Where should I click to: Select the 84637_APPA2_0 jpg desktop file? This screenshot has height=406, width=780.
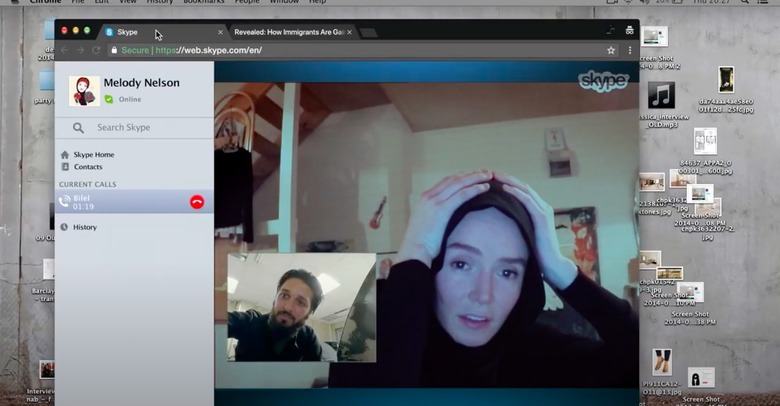click(705, 141)
